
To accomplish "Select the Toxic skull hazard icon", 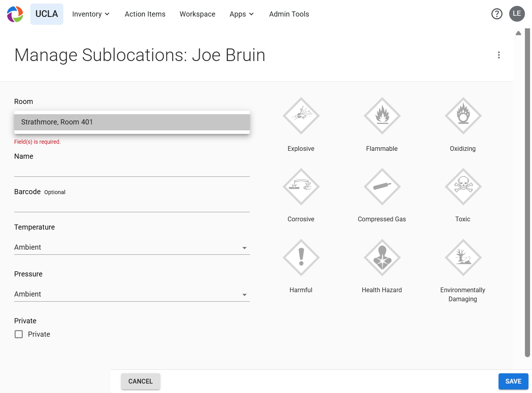I will click(463, 187).
